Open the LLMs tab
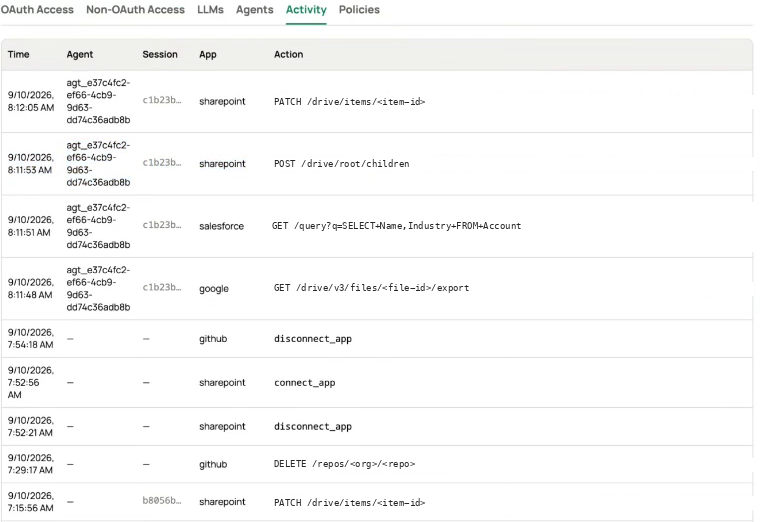 pyautogui.click(x=210, y=10)
